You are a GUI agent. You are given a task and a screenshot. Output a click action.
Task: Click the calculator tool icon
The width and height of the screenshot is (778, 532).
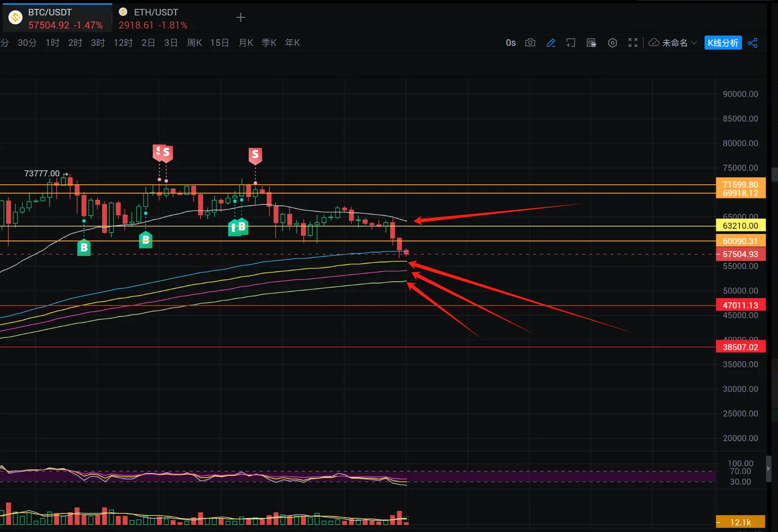pyautogui.click(x=591, y=43)
